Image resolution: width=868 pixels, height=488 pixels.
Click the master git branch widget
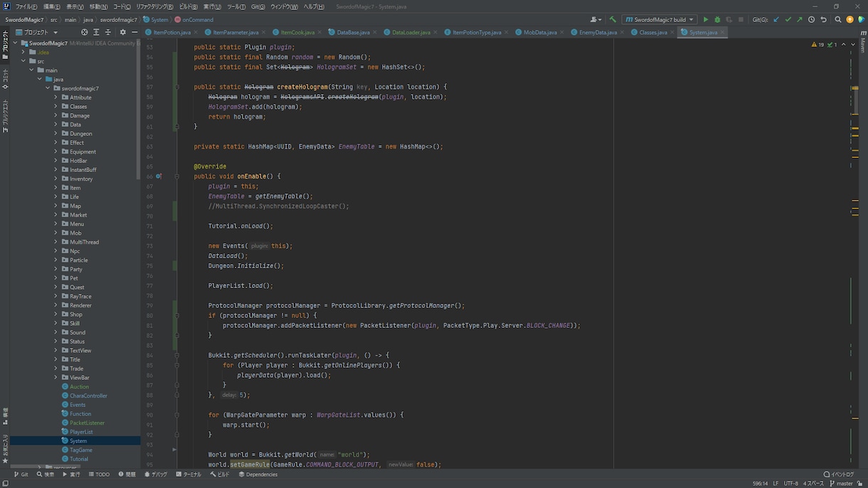[x=841, y=484]
